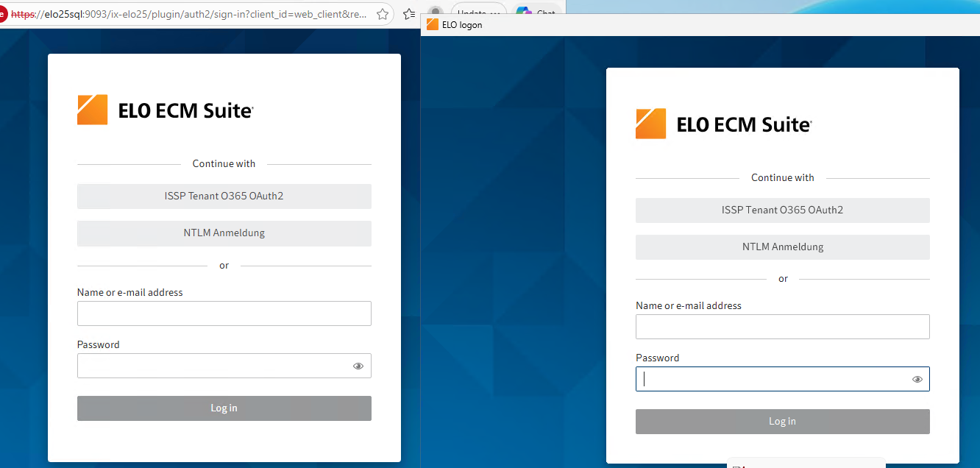This screenshot has height=468, width=980.
Task: Focus Name or e-mail field in ELO logon window
Action: point(782,327)
